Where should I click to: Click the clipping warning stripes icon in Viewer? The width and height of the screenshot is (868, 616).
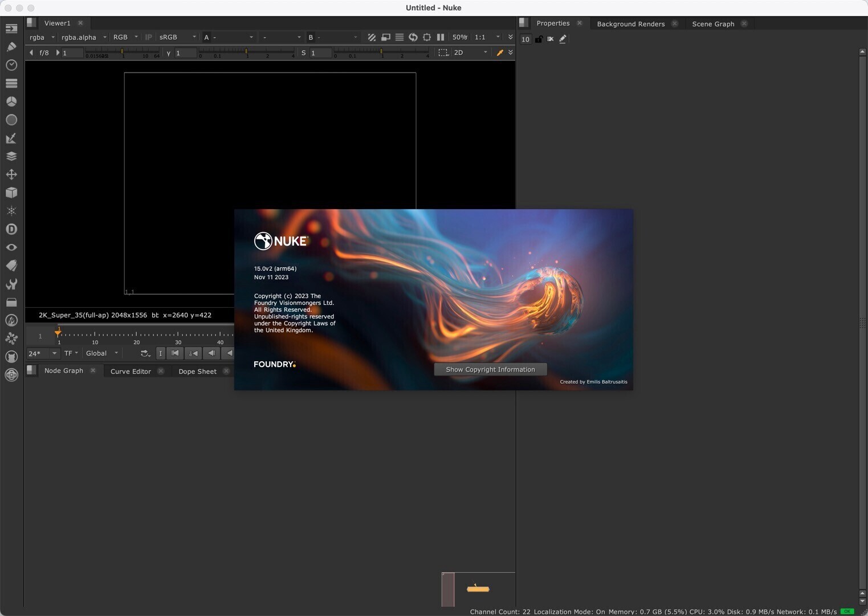pos(372,37)
